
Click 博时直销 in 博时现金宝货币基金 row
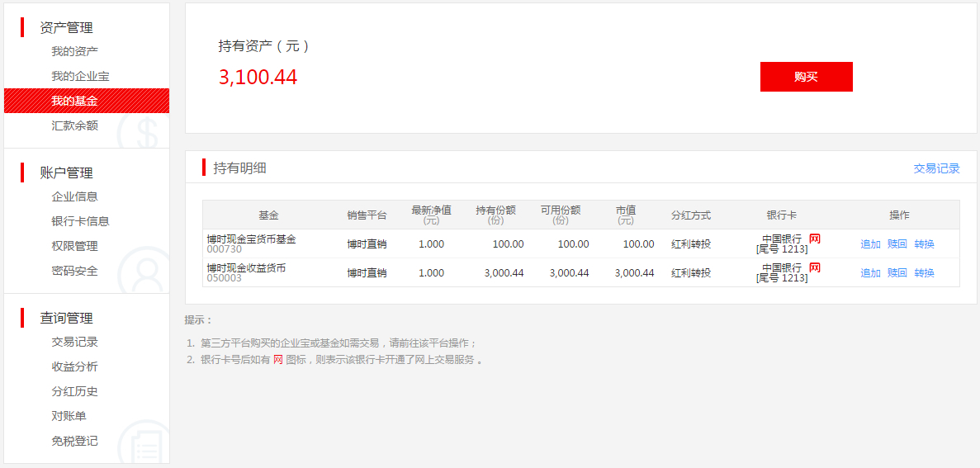click(x=367, y=244)
